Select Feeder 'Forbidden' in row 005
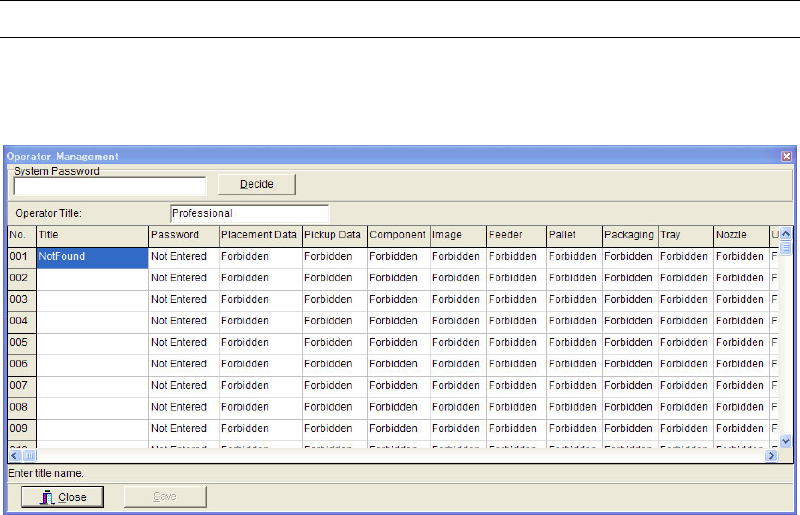This screenshot has height=515, width=800. pyautogui.click(x=516, y=342)
